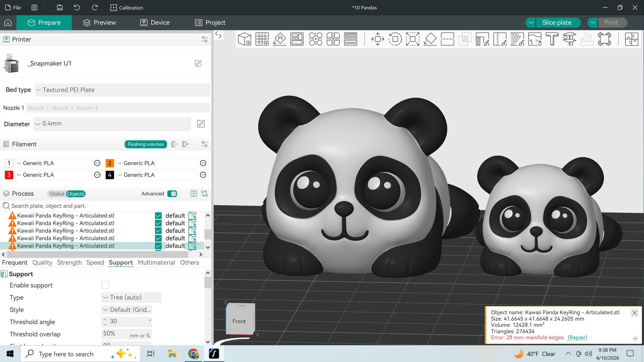
Task: Switch to the Device tab
Action: [155, 23]
